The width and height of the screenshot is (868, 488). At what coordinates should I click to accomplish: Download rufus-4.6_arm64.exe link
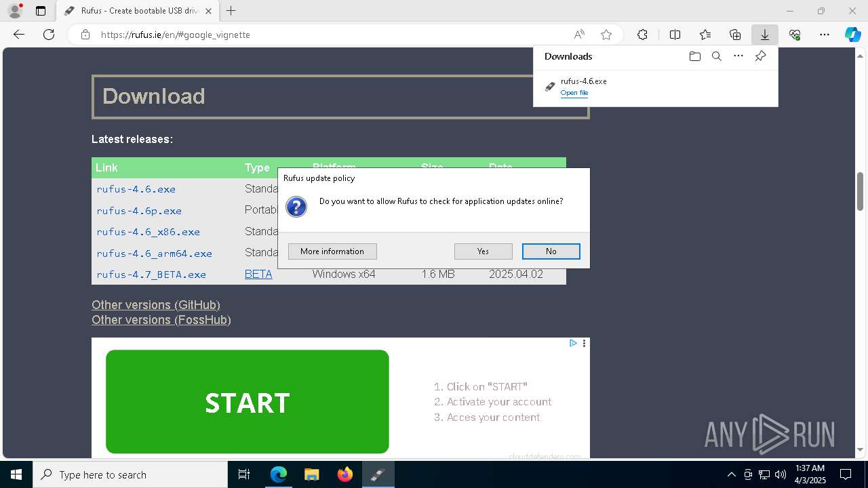[154, 253]
